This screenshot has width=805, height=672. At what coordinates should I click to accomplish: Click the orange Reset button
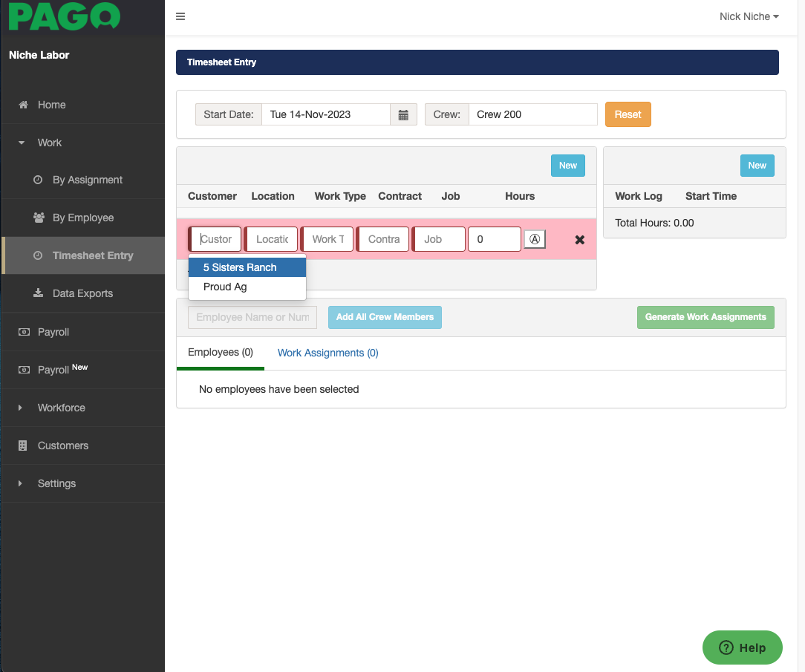[628, 114]
